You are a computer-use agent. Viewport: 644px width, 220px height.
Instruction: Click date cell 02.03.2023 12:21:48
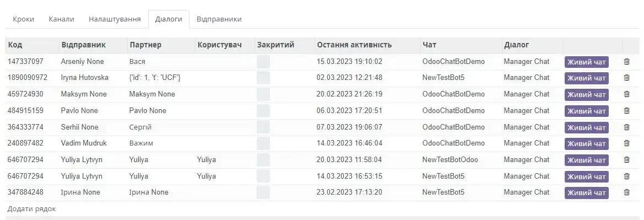[349, 78]
